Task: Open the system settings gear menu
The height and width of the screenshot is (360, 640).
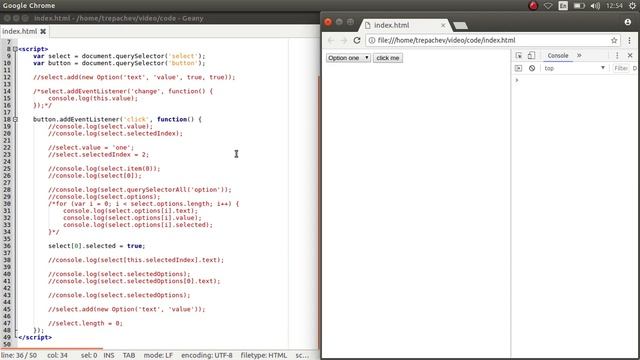Action: tap(632, 6)
